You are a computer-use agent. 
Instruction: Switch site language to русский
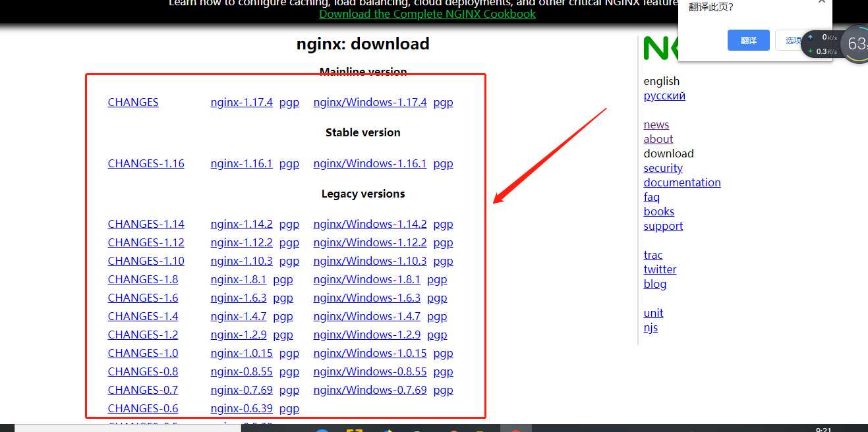pos(664,95)
